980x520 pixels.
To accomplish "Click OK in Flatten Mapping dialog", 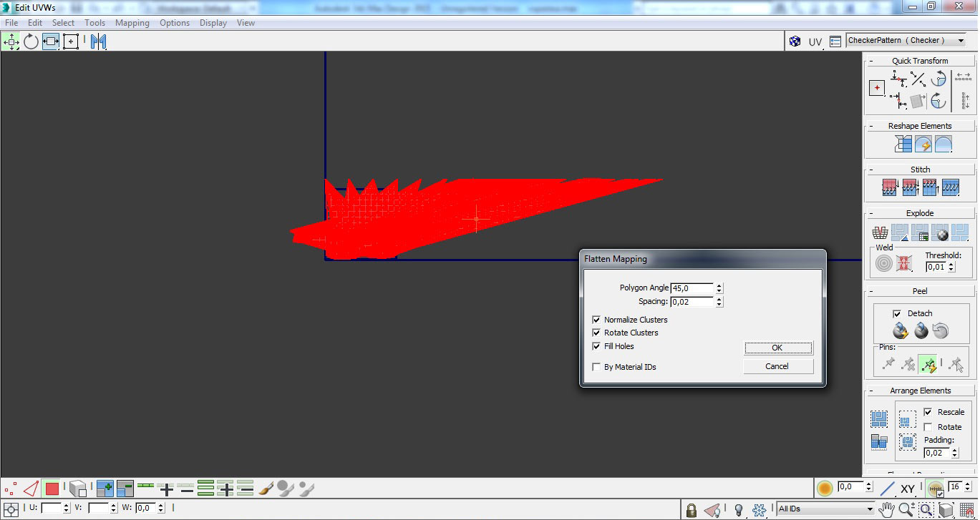I will click(777, 348).
